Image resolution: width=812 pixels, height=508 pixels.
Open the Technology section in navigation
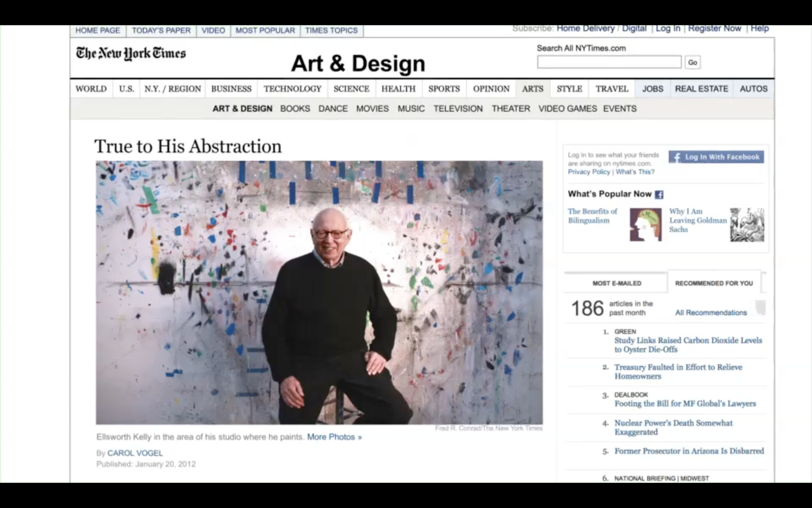coord(292,89)
